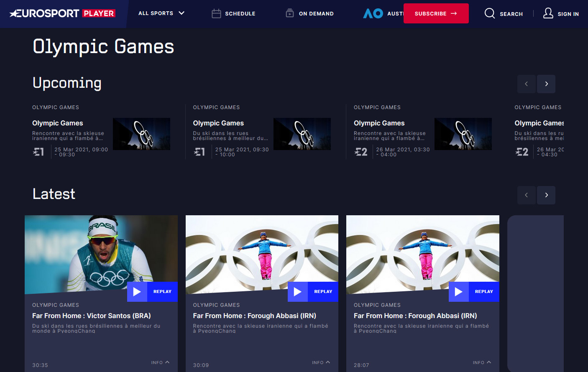The height and width of the screenshot is (372, 588).
Task: Open the Schedule menu item
Action: click(x=240, y=14)
